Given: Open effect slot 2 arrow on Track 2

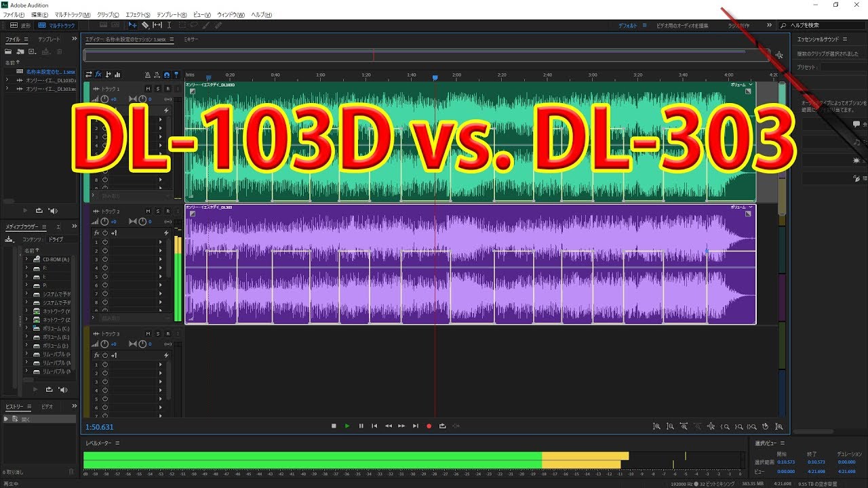Looking at the screenshot, I should click(x=161, y=251).
